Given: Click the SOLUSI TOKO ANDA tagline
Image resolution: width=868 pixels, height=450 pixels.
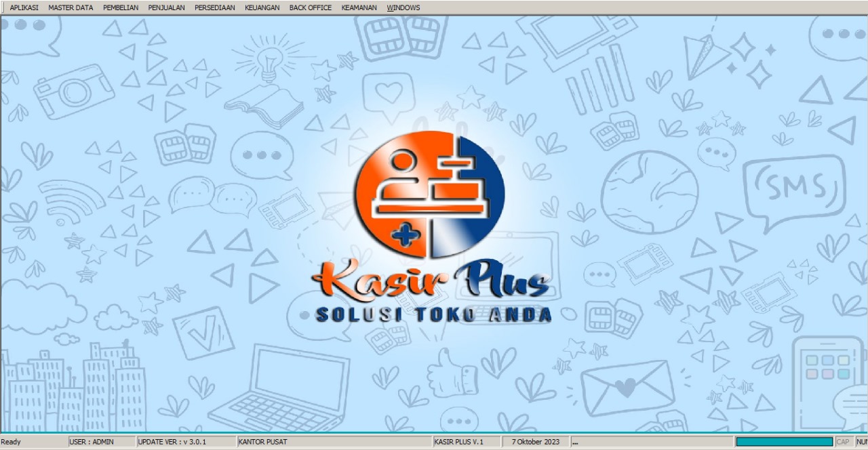Looking at the screenshot, I should (x=433, y=314).
